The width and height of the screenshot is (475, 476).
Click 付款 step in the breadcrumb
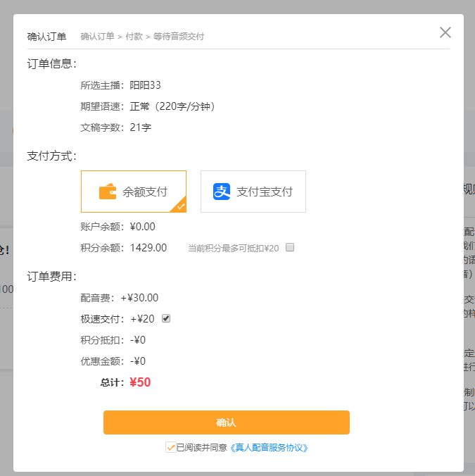(x=134, y=36)
